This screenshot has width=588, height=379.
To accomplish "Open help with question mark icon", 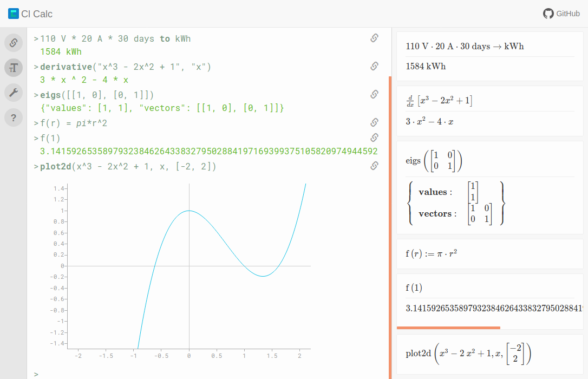I will tap(14, 117).
